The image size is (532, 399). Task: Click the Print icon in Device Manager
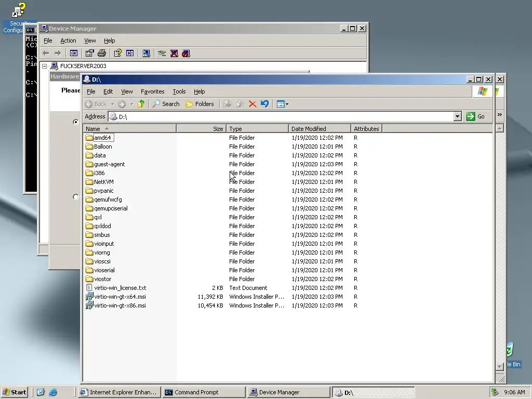tap(102, 53)
